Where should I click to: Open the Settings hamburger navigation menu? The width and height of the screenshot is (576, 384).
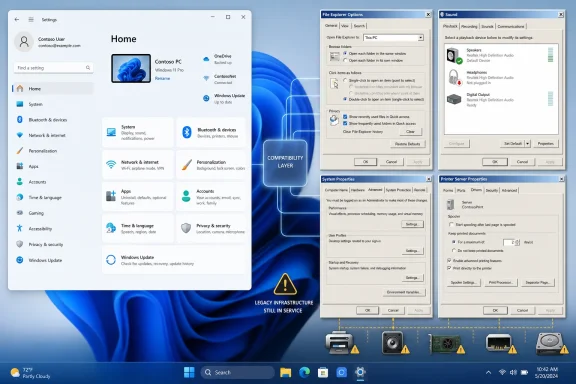31,19
